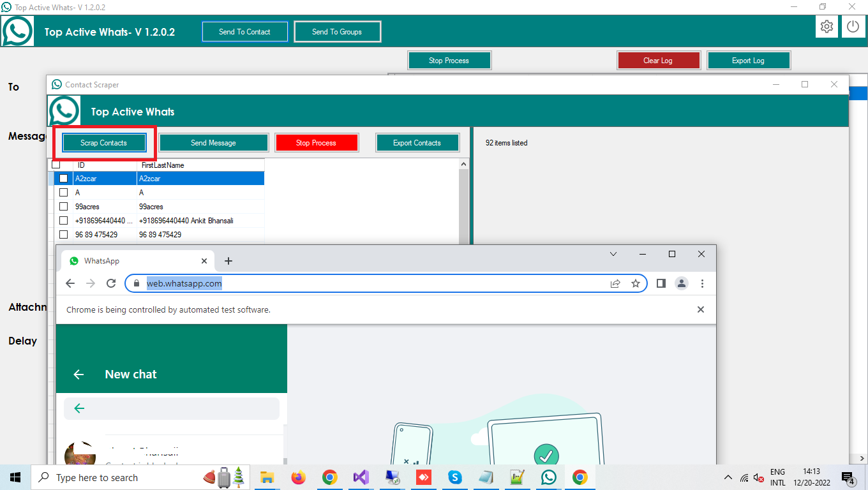Sort contacts by ID column header
This screenshot has width=868, height=490.
(105, 165)
